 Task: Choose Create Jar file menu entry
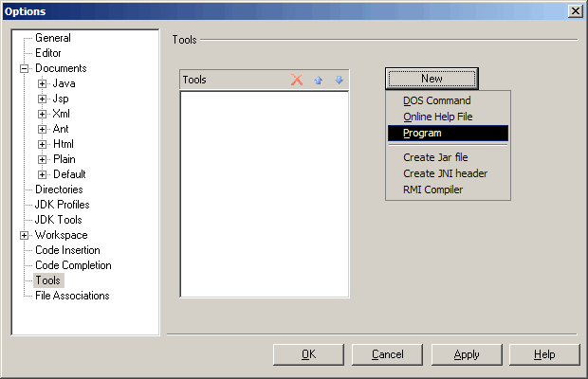448,157
